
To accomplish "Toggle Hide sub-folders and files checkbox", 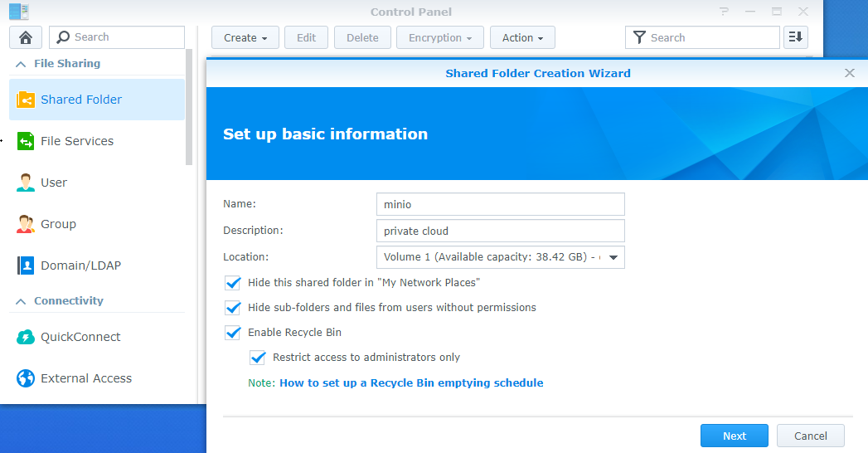I will [x=233, y=308].
